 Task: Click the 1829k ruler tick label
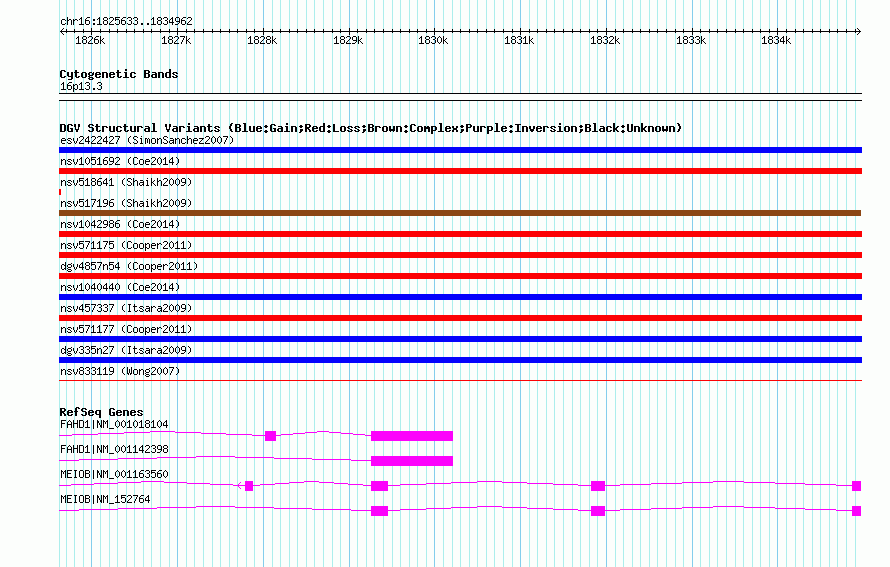[x=348, y=40]
